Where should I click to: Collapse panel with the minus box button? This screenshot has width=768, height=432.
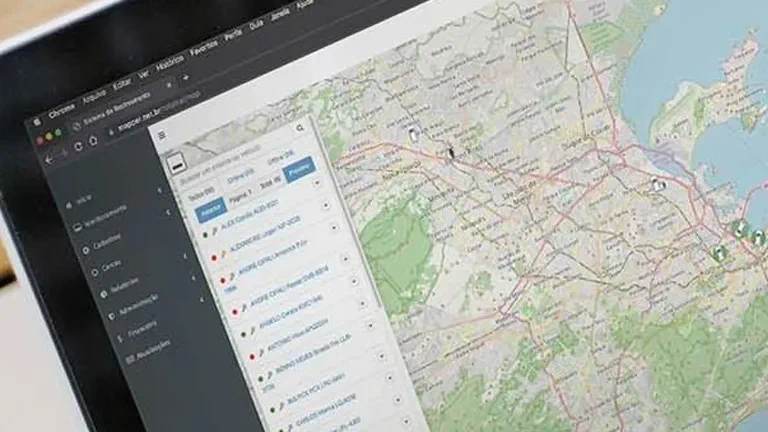coord(176,164)
